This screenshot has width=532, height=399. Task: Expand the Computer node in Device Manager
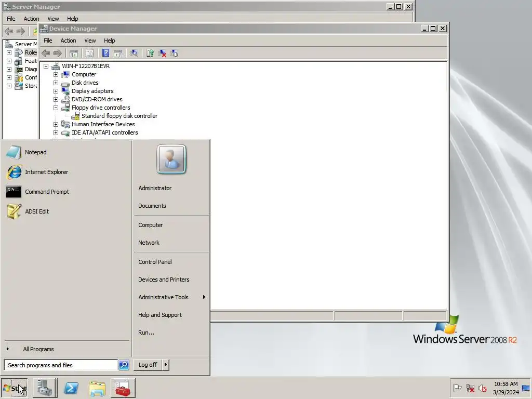(56, 74)
